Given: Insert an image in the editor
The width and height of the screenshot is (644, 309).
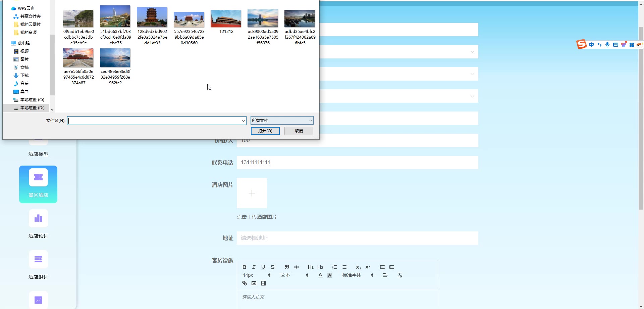Looking at the screenshot, I should [254, 283].
